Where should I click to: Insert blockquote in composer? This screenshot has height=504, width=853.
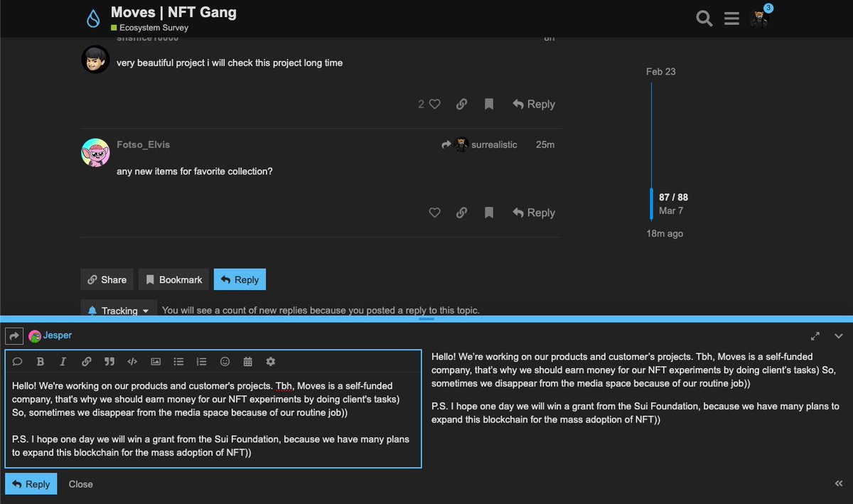tap(109, 362)
